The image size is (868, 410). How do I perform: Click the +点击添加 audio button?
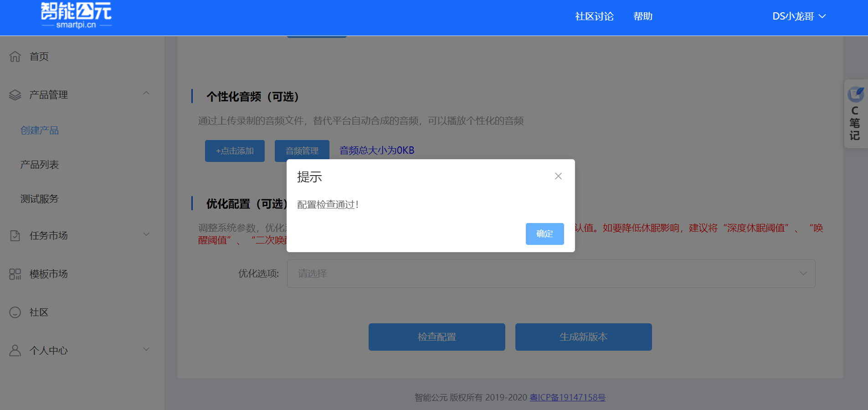tap(235, 151)
